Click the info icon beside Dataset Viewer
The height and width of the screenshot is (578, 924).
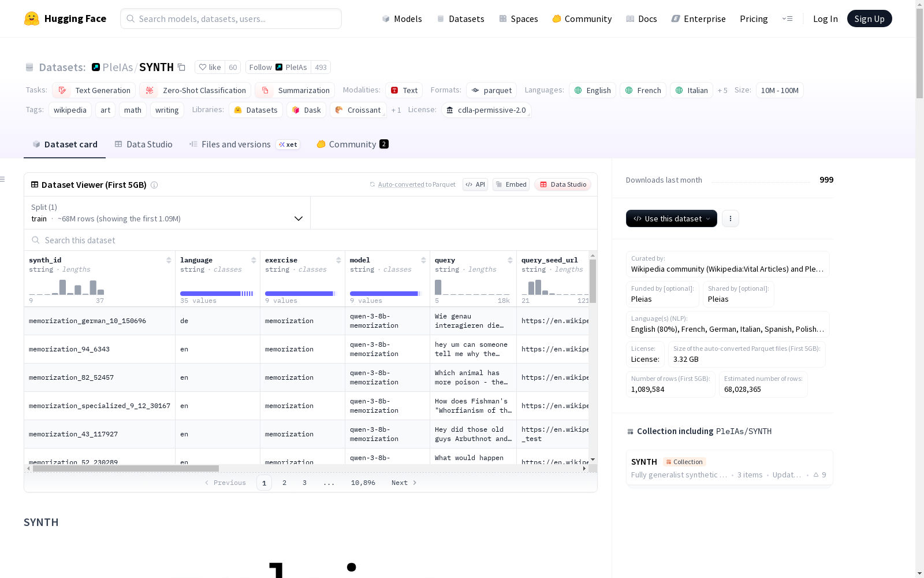pos(154,185)
